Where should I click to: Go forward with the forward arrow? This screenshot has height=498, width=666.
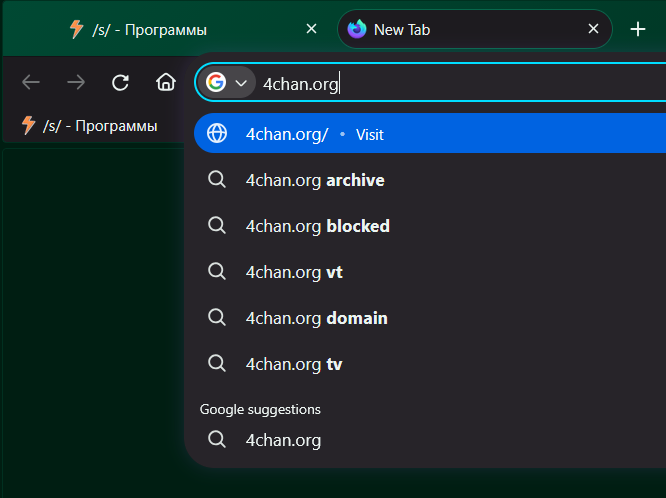(x=76, y=82)
